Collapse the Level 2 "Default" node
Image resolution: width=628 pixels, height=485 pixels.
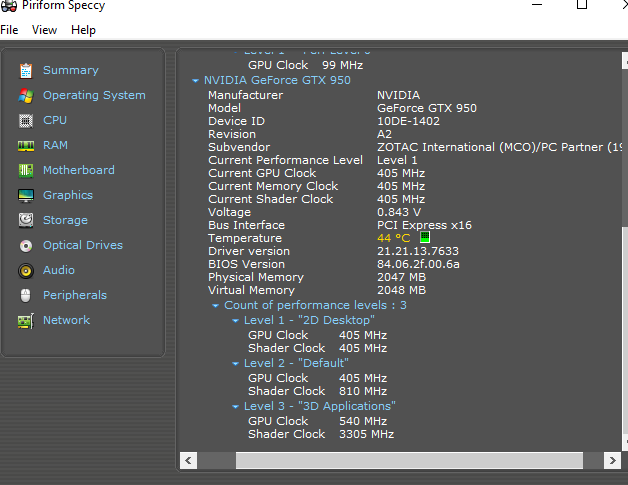click(x=235, y=364)
